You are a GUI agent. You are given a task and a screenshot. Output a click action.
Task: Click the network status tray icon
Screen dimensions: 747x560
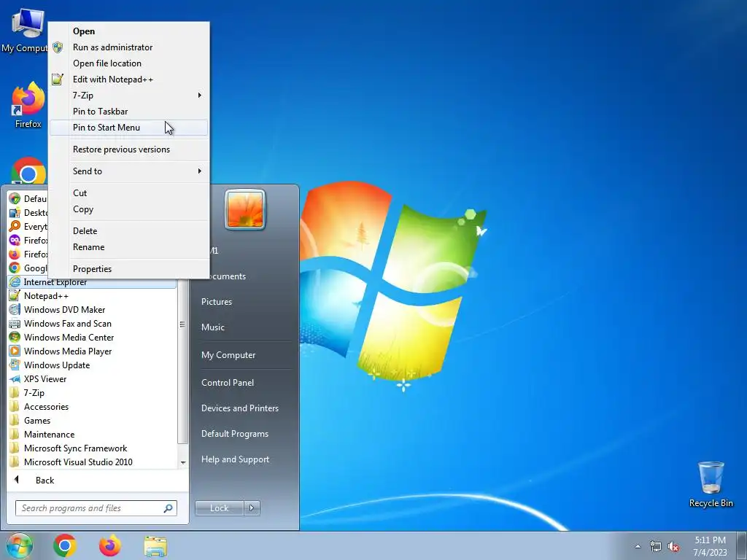click(x=656, y=546)
